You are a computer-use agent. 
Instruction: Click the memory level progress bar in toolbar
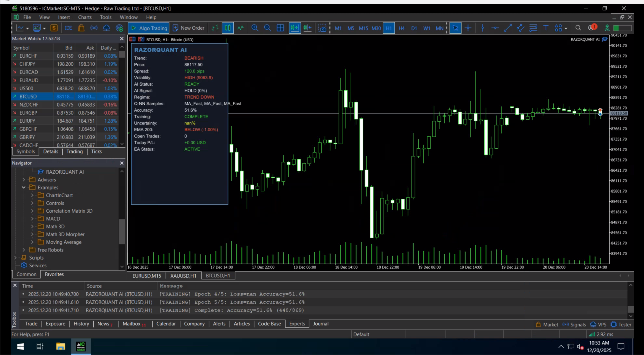tap(622, 28)
